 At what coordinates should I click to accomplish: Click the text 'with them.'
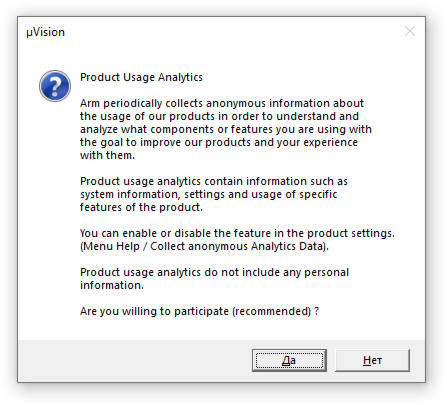[x=107, y=155]
